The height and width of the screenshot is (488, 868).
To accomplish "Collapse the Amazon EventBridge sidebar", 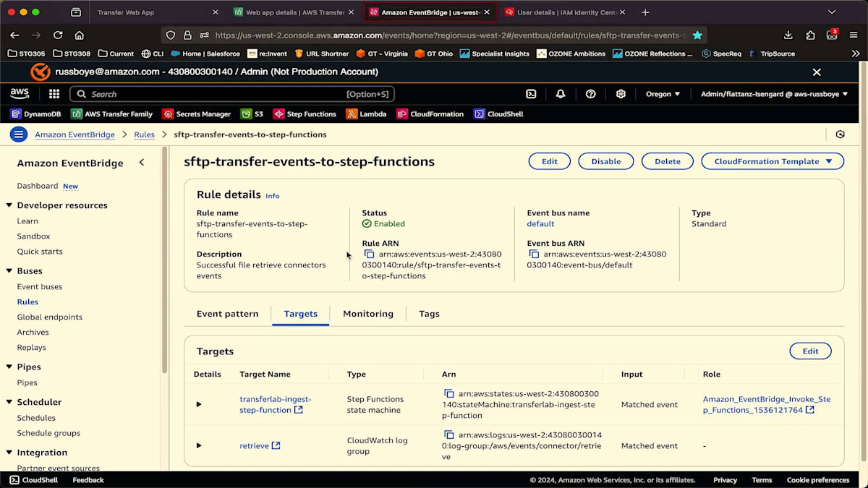I will point(142,163).
